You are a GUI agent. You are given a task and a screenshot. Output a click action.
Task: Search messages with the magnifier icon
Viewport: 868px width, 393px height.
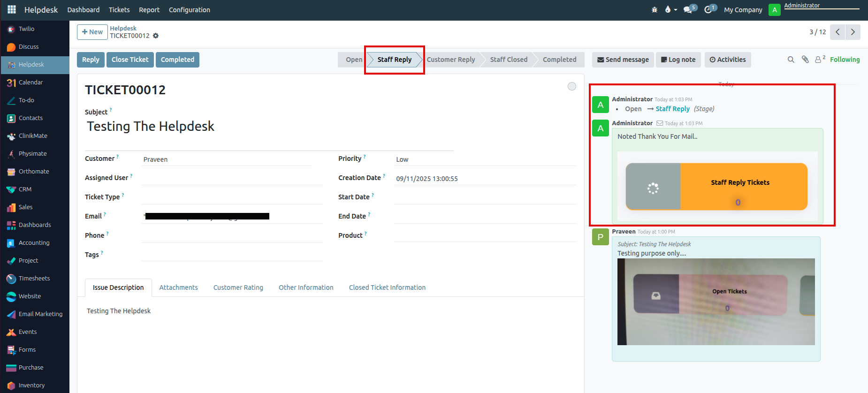click(x=791, y=60)
